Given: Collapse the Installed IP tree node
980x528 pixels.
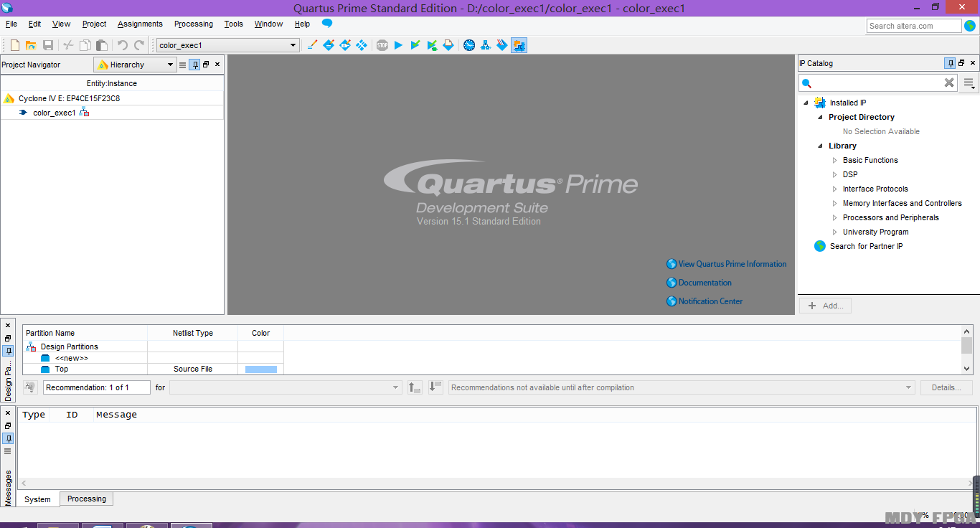Looking at the screenshot, I should [806, 103].
